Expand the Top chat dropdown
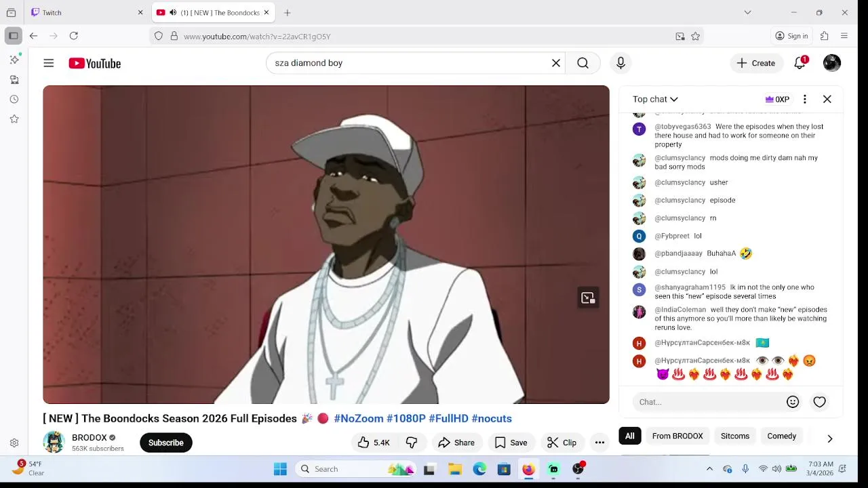This screenshot has height=488, width=868. [x=655, y=99]
